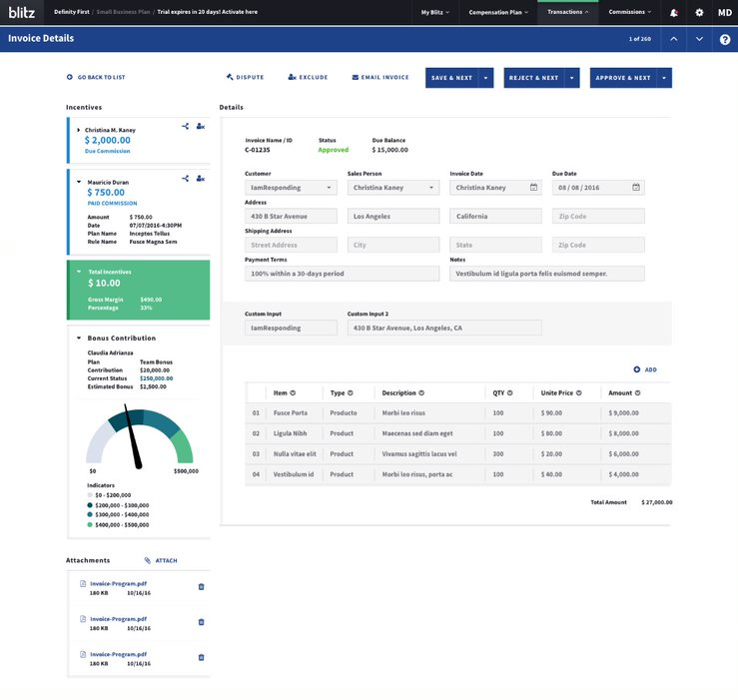Viewport: 738px width, 700px height.
Task: Click exclude user icon for Mauricio Duran
Action: [201, 178]
